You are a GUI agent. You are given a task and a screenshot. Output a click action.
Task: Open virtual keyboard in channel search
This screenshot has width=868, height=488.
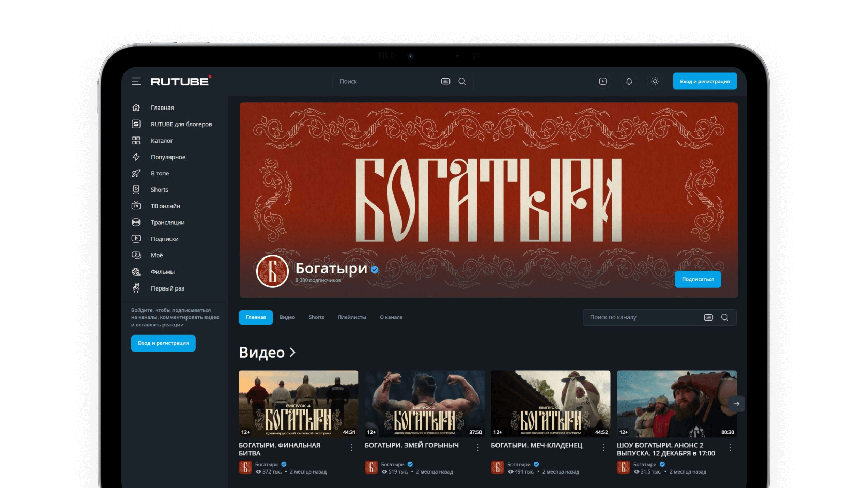[708, 317]
